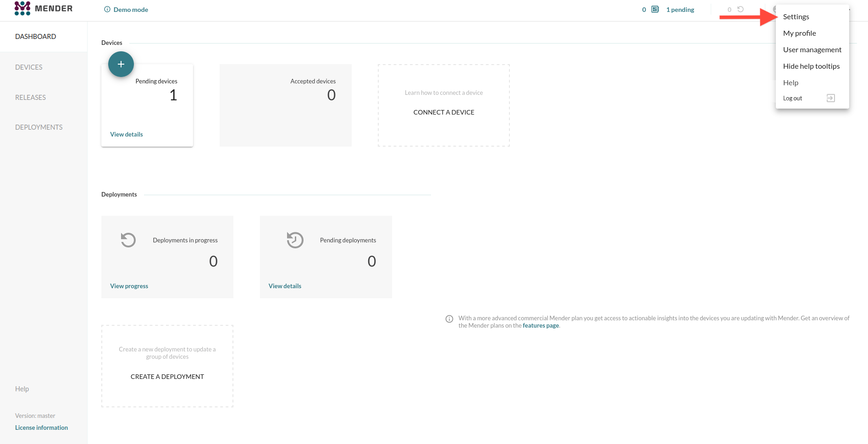Open My profile from the menu

tap(799, 33)
